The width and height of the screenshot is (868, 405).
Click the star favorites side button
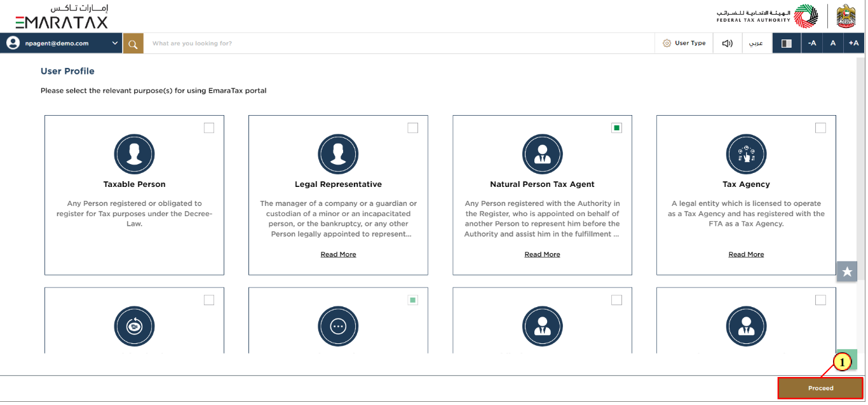click(x=847, y=271)
